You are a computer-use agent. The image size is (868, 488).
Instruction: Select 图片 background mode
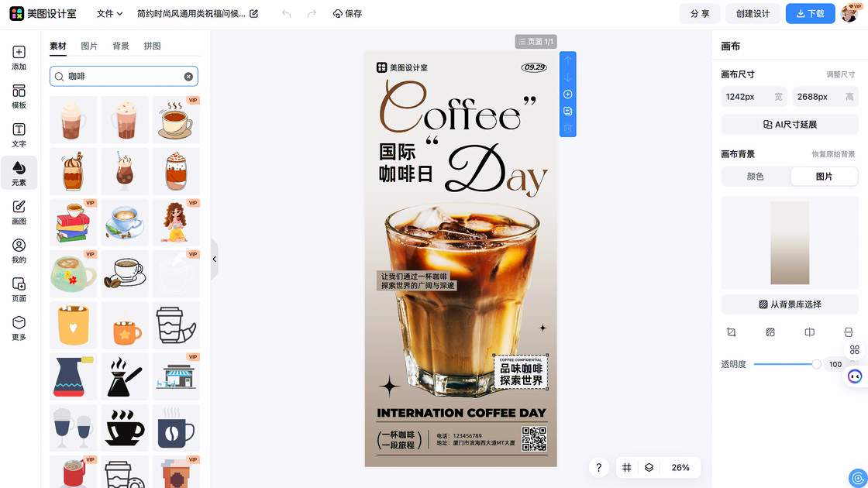pyautogui.click(x=824, y=177)
